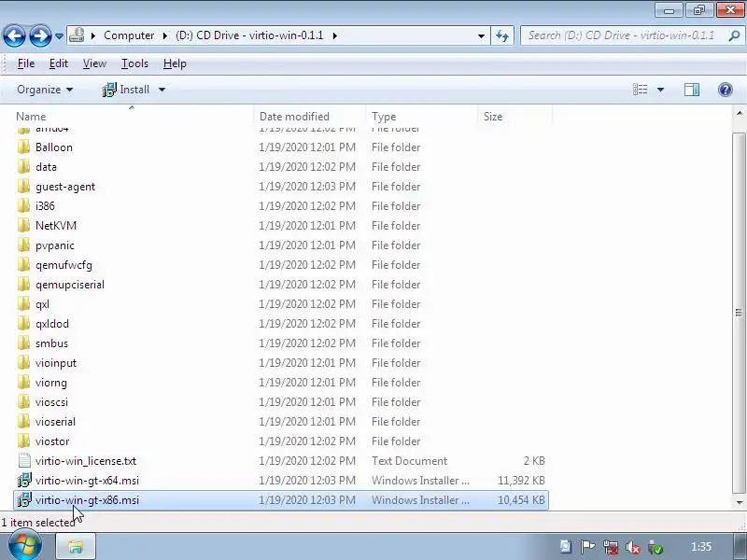747x560 pixels.
Task: Expand arrow after virtio-win-0.1.1 in breadcrumb
Action: click(335, 35)
